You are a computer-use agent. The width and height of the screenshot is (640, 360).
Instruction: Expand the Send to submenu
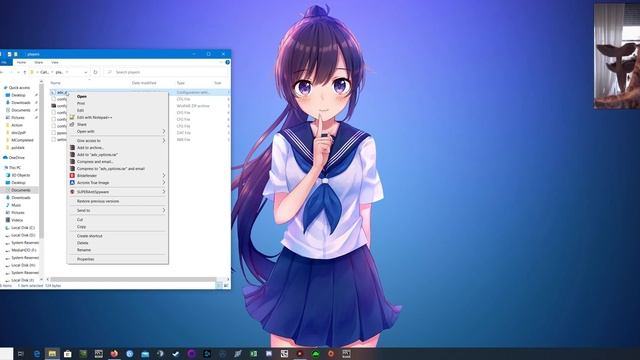click(x=118, y=211)
